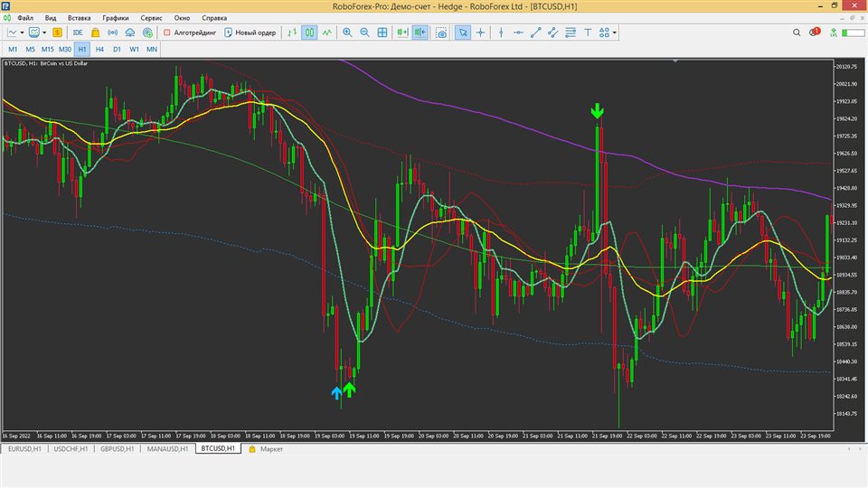The image size is (868, 488).
Task: Select the MN timeframe button
Action: point(152,49)
